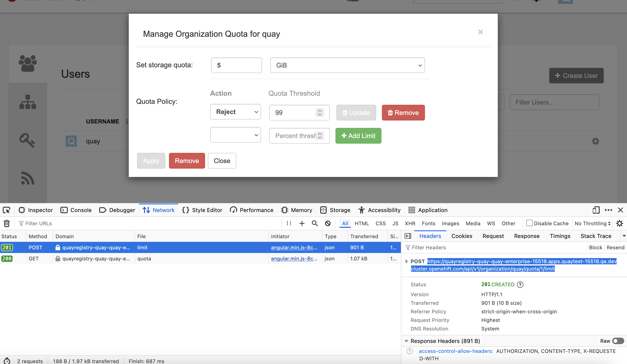The width and height of the screenshot is (627, 364).
Task: Open request blocking icon in network toolbar
Action: point(328,223)
